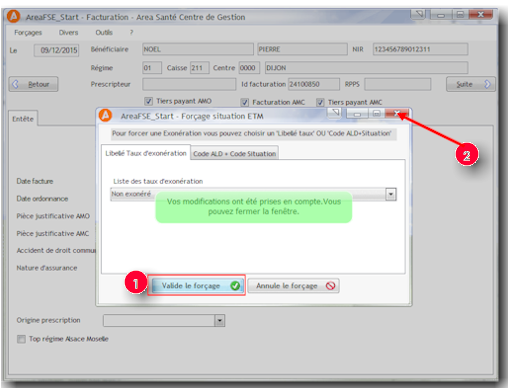Open the Forçages menu
The height and width of the screenshot is (388, 508).
tap(28, 33)
